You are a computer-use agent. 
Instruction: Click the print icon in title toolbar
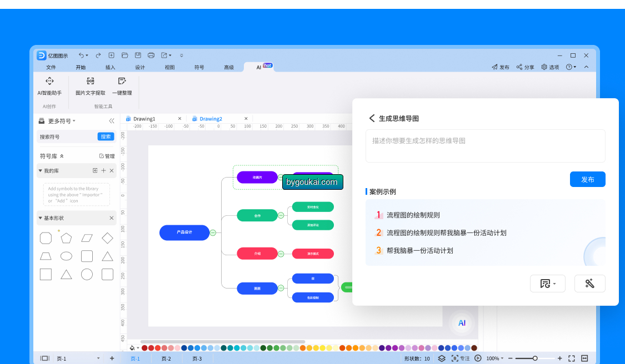pyautogui.click(x=151, y=55)
